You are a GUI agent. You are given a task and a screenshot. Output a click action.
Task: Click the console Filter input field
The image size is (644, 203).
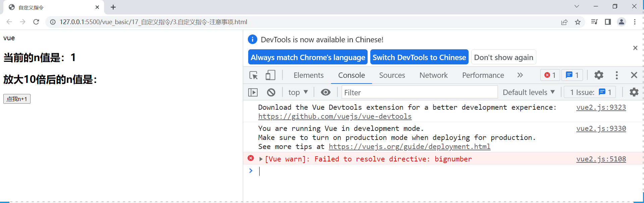pyautogui.click(x=419, y=92)
